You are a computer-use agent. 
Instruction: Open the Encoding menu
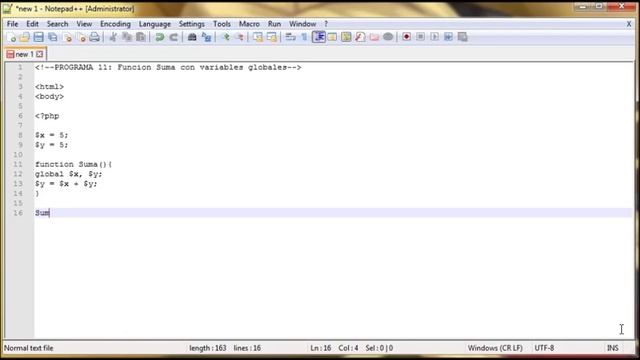point(116,24)
